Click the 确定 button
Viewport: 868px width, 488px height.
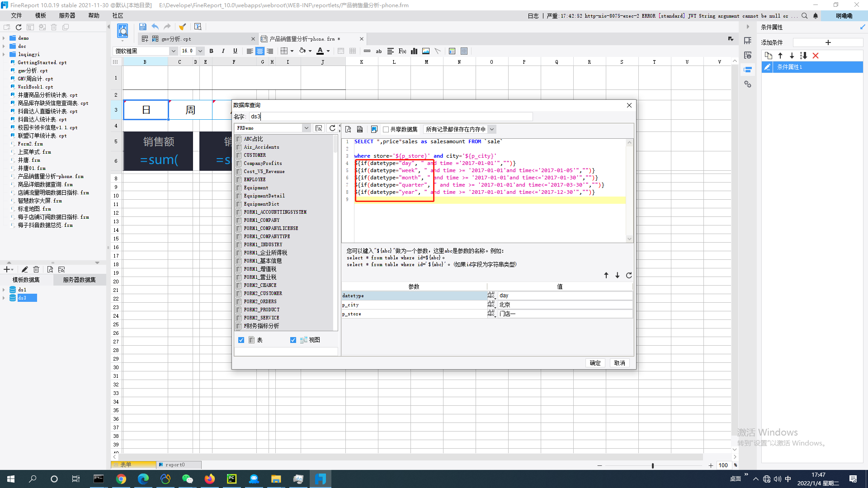pos(595,363)
